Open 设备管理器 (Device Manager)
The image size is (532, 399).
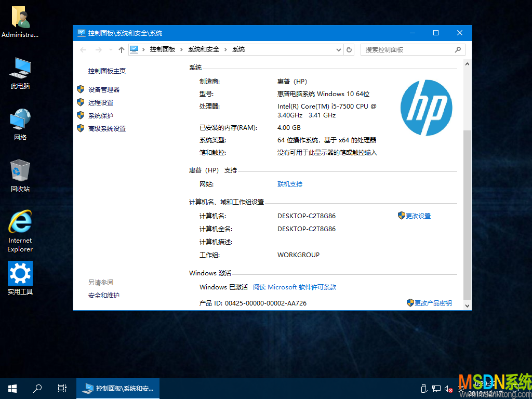click(104, 89)
